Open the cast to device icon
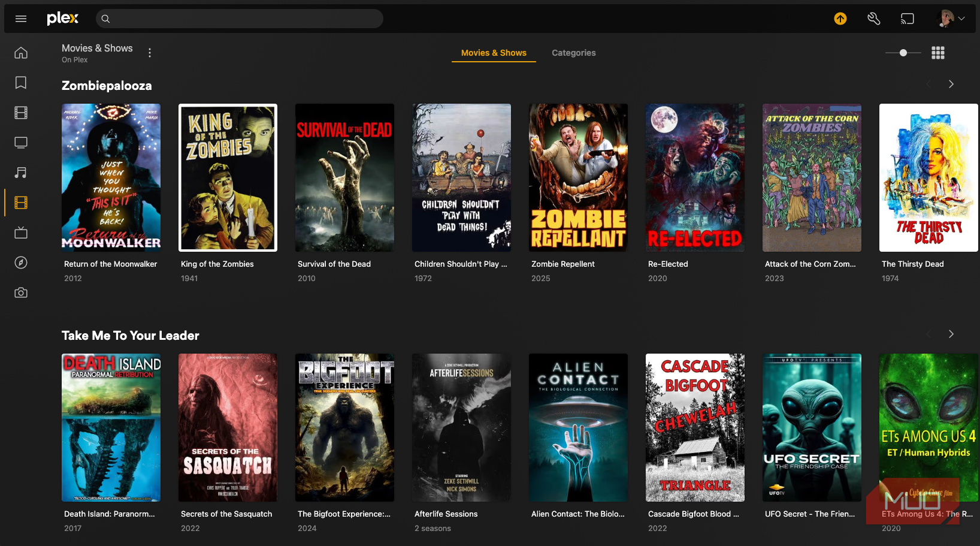Screen dimensions: 980x546 [908, 19]
